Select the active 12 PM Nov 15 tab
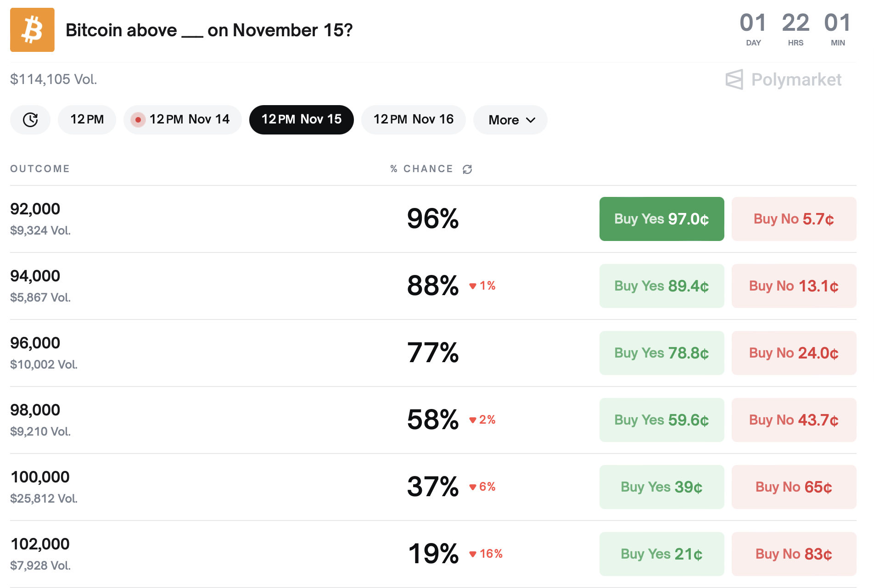Image resolution: width=874 pixels, height=588 pixels. [x=301, y=120]
